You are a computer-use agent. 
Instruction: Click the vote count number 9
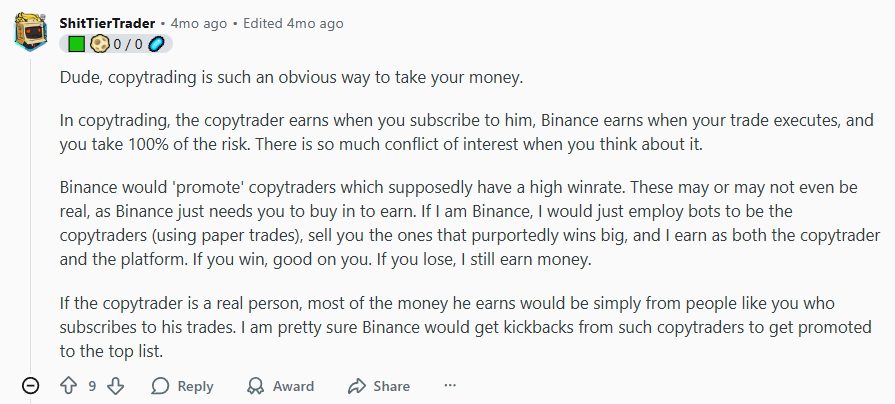click(92, 386)
